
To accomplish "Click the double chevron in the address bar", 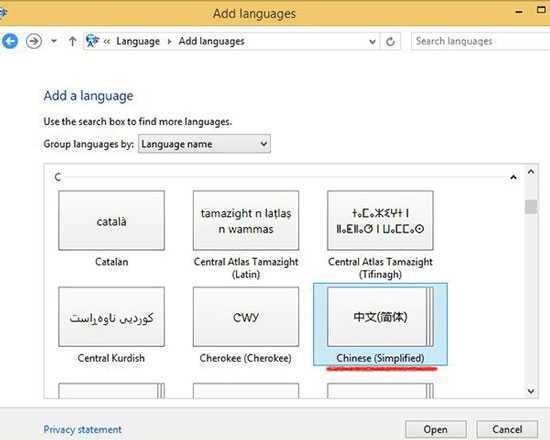I will pyautogui.click(x=107, y=42).
